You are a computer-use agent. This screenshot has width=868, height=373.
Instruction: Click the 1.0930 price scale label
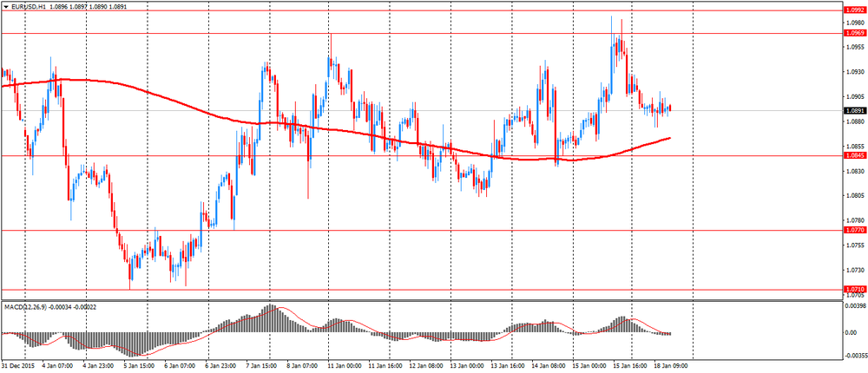tap(854, 72)
